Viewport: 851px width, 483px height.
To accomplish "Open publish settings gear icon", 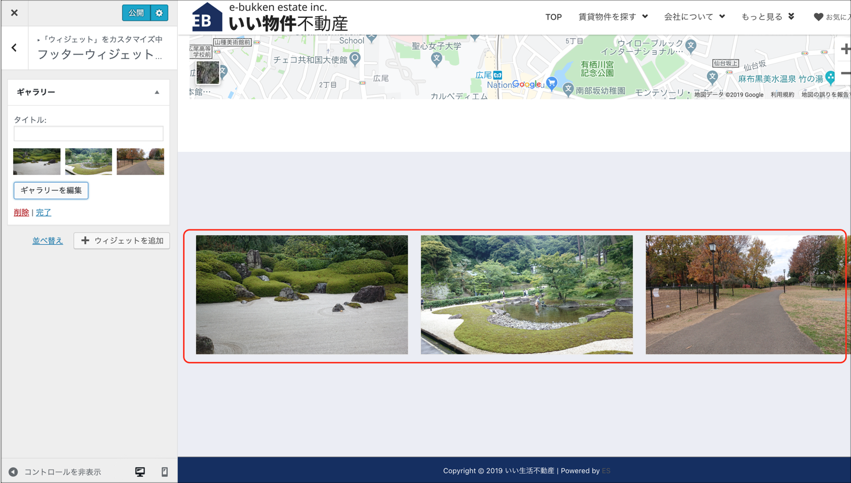I will 159,13.
